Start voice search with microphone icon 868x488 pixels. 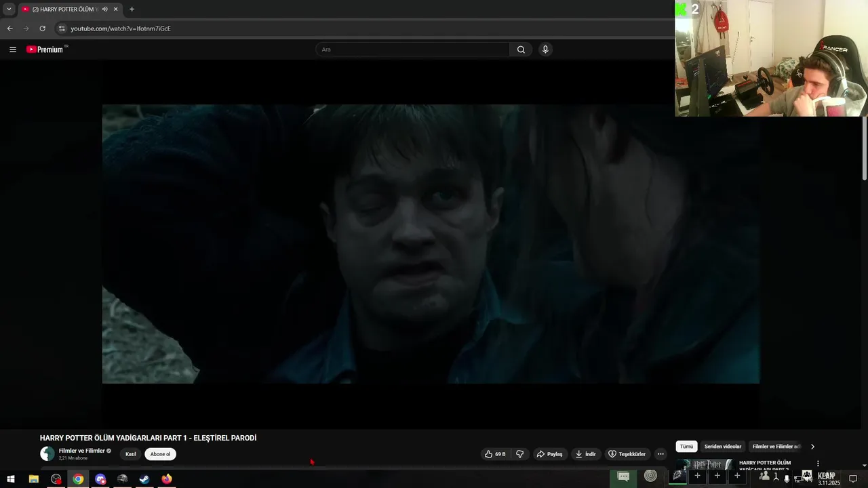(x=545, y=49)
